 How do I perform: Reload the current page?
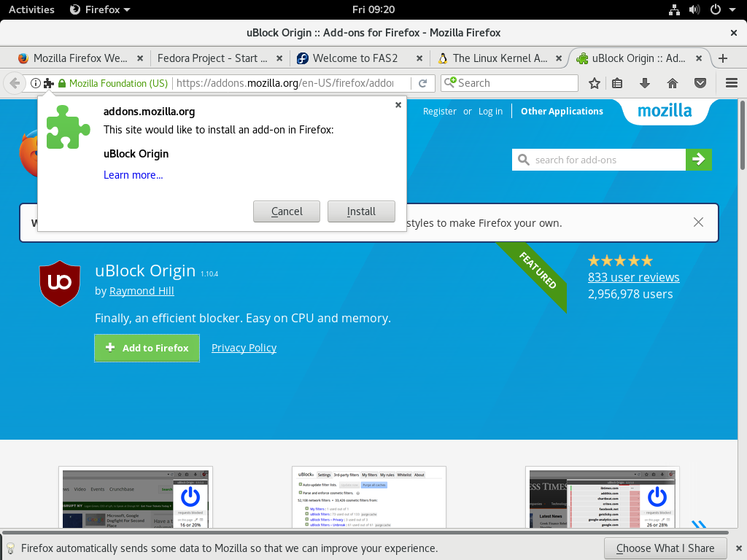(422, 83)
